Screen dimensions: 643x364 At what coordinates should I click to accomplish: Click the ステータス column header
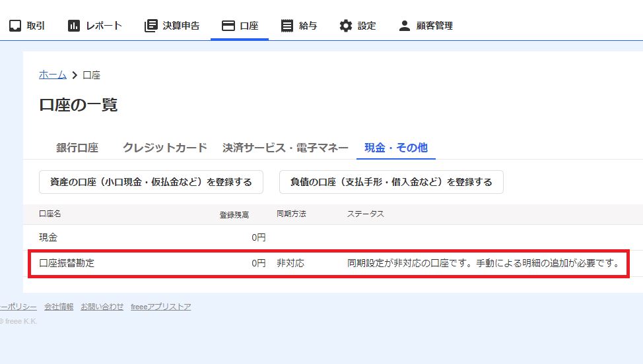coord(365,214)
